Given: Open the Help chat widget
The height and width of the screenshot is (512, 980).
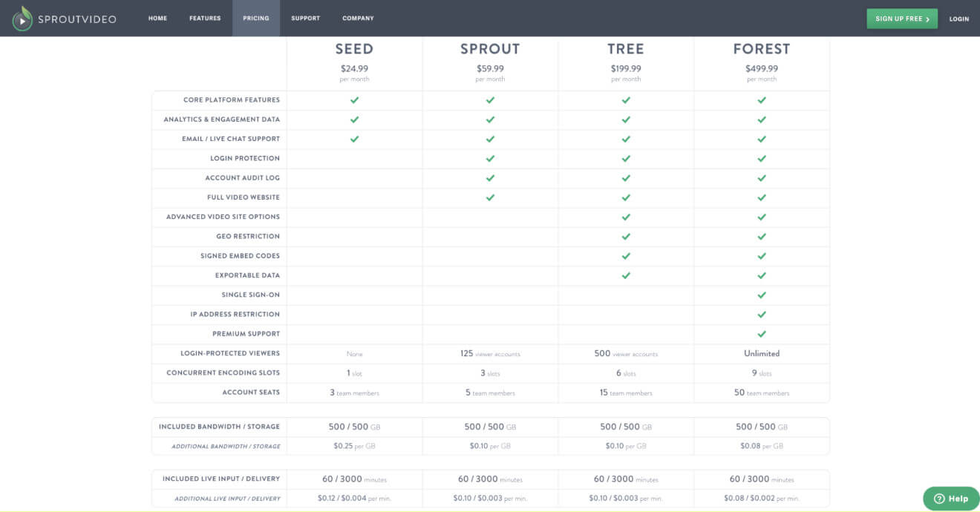Looking at the screenshot, I should point(951,499).
